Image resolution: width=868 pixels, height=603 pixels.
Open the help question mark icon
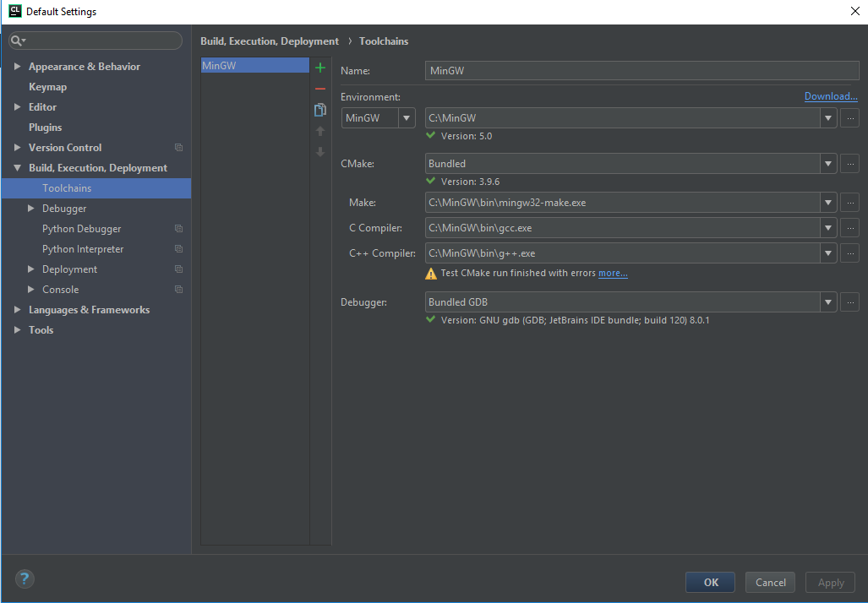pos(25,579)
